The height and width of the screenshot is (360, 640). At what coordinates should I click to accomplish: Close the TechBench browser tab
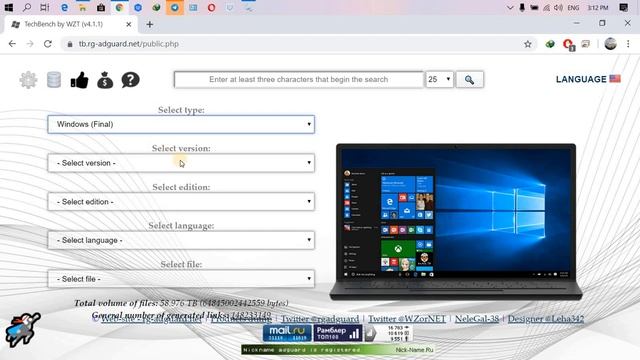[x=129, y=24]
